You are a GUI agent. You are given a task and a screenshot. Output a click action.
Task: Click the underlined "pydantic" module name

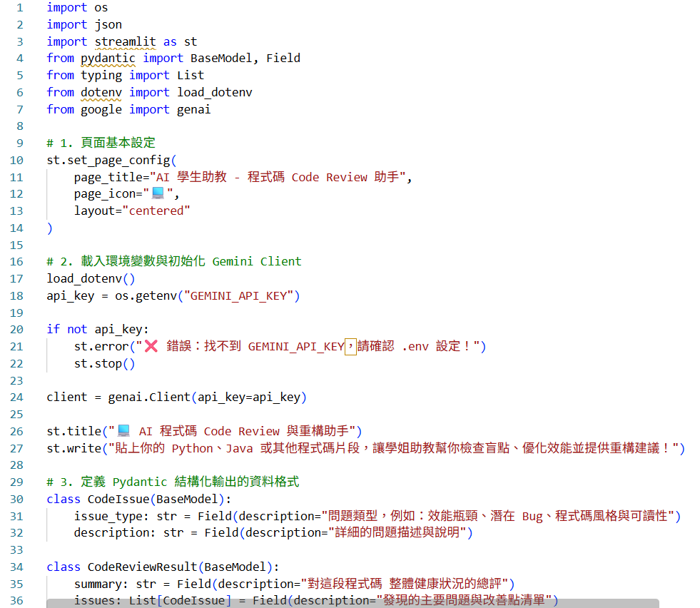tap(108, 59)
